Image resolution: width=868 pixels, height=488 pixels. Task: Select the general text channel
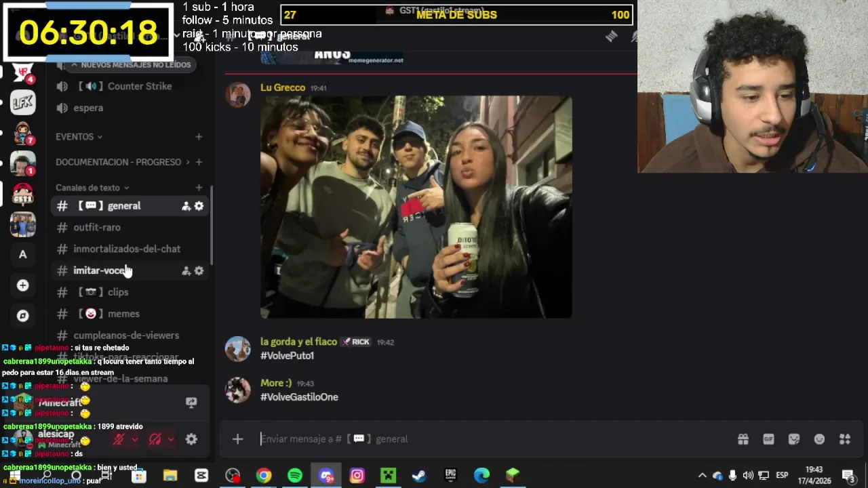130,206
